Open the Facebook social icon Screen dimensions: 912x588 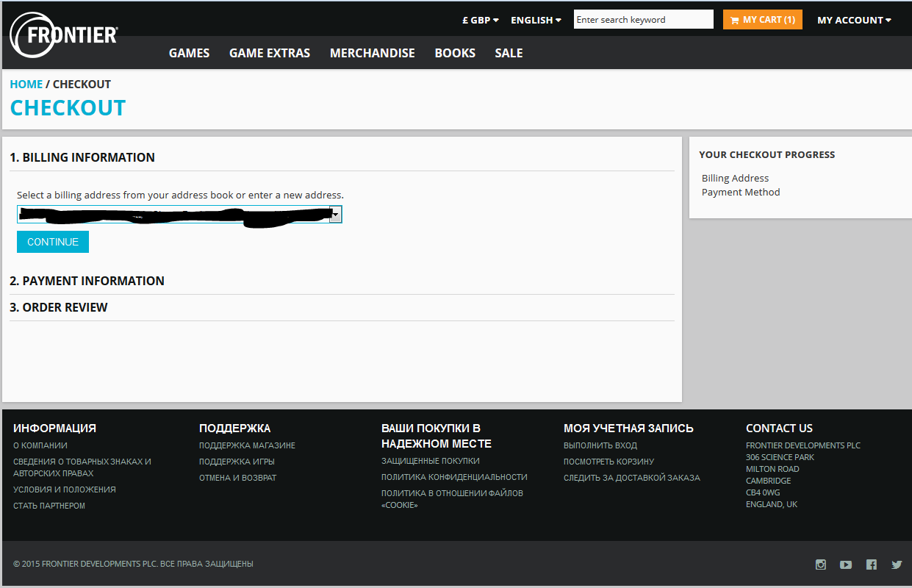pyautogui.click(x=872, y=564)
